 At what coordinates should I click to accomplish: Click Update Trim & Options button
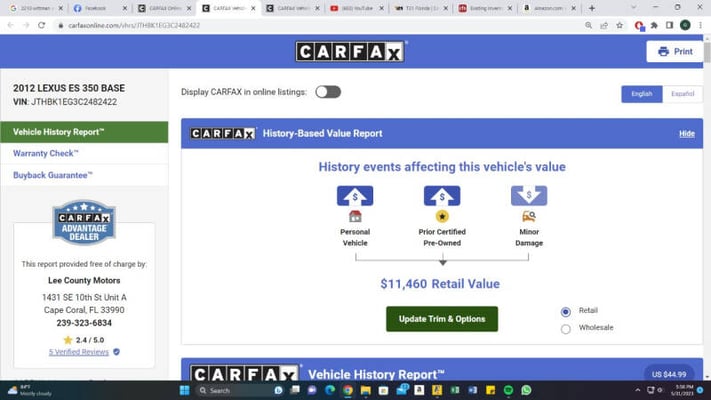[441, 319]
